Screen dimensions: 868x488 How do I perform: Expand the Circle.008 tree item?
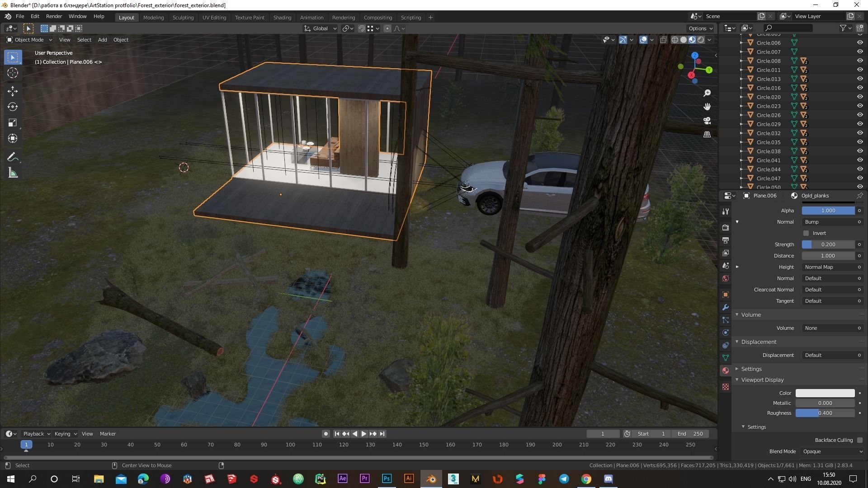(x=741, y=61)
